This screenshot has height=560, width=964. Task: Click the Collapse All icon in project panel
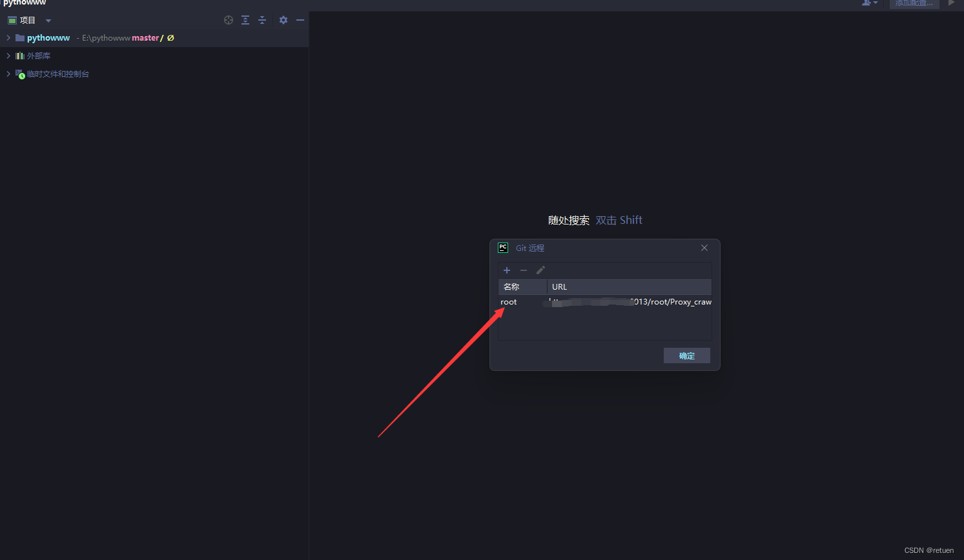(x=262, y=20)
